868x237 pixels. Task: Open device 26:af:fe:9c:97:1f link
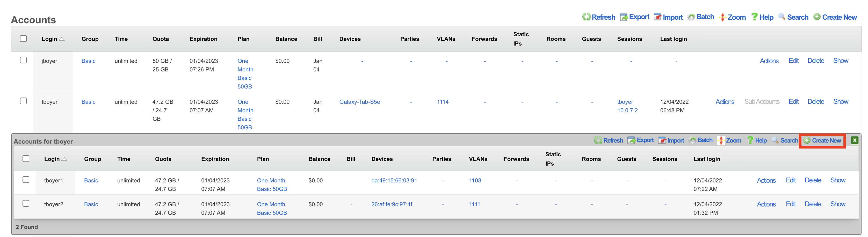point(392,204)
